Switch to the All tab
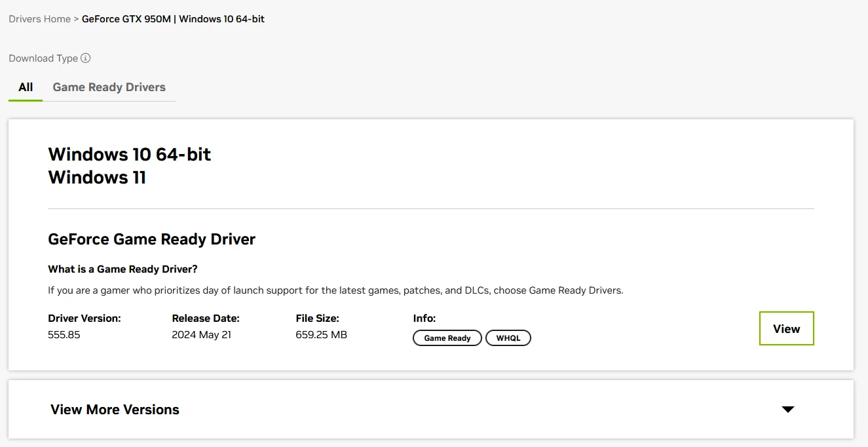 point(26,87)
